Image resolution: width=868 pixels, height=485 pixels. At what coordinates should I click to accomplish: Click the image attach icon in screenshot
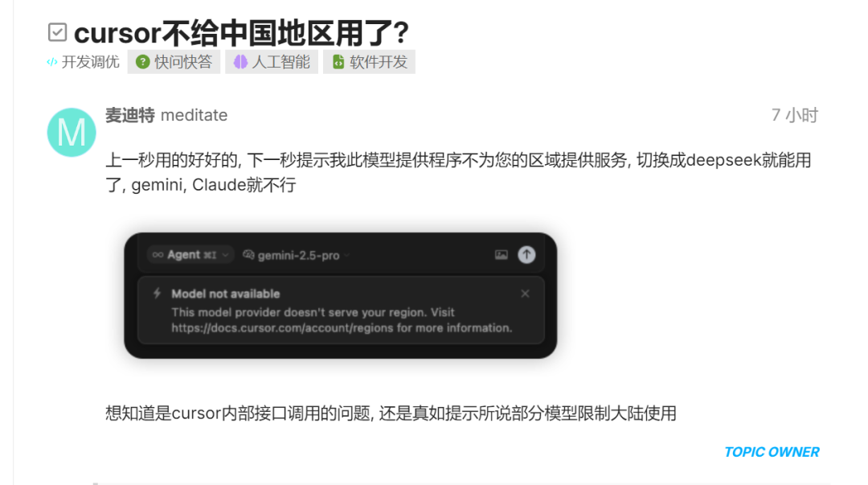501,255
